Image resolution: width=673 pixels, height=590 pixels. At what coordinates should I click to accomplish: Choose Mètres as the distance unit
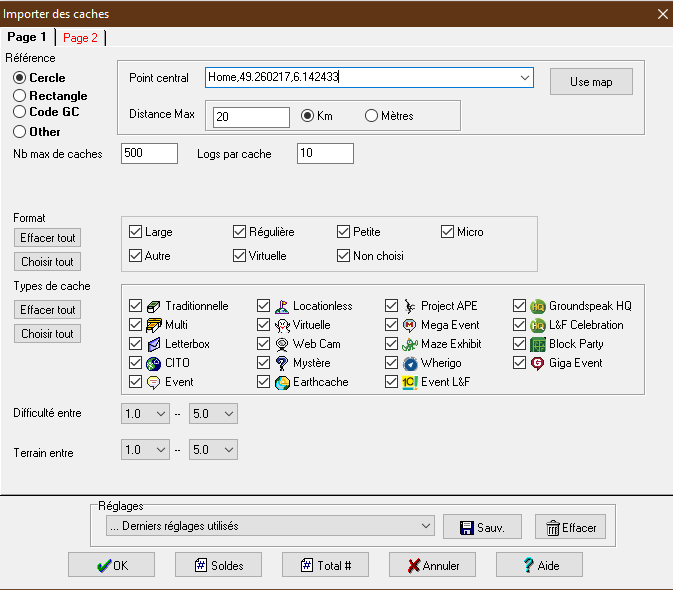click(372, 116)
